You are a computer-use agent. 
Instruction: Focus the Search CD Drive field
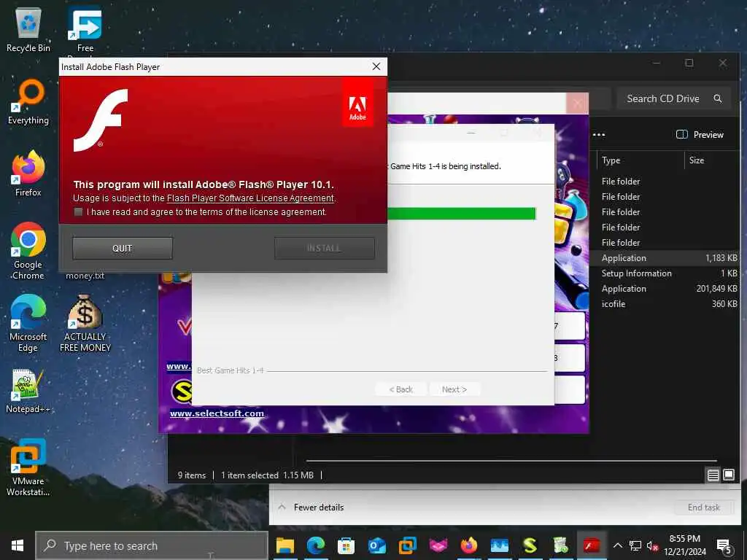point(673,98)
